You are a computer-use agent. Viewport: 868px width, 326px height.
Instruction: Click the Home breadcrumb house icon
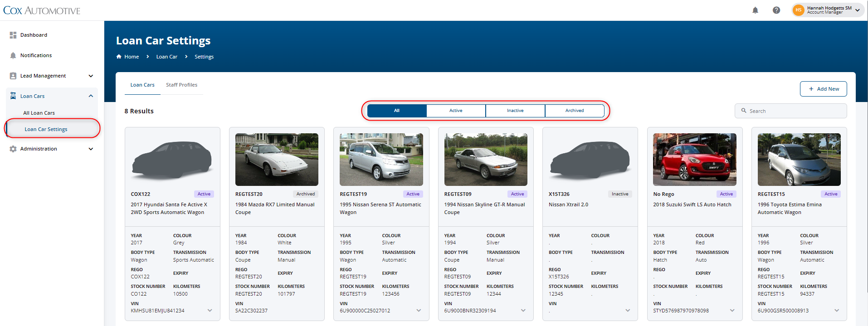click(x=119, y=57)
